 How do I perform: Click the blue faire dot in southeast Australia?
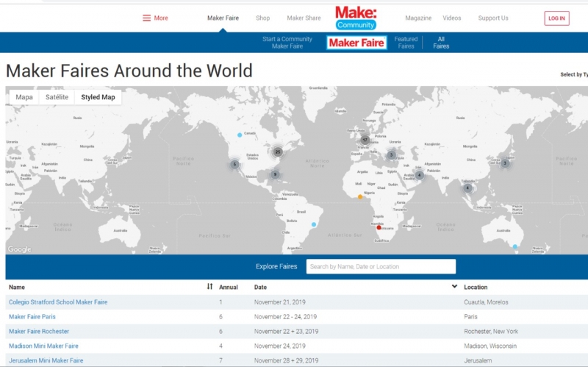(x=515, y=246)
